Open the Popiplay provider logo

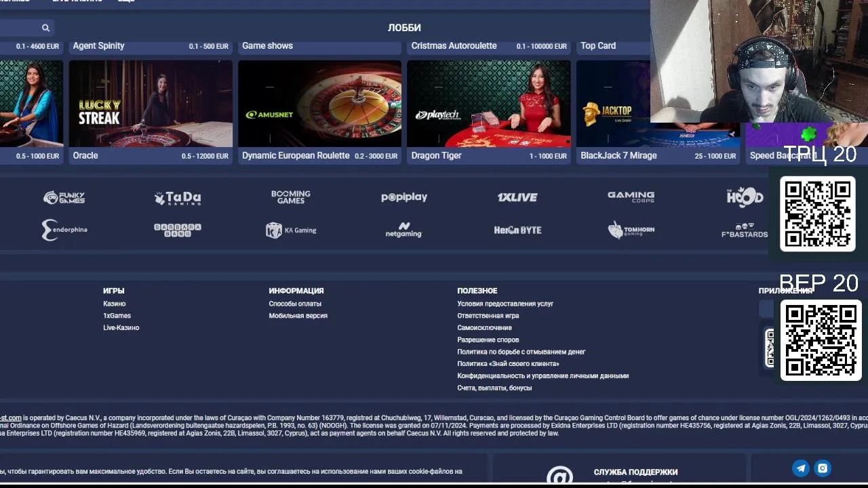click(x=404, y=197)
